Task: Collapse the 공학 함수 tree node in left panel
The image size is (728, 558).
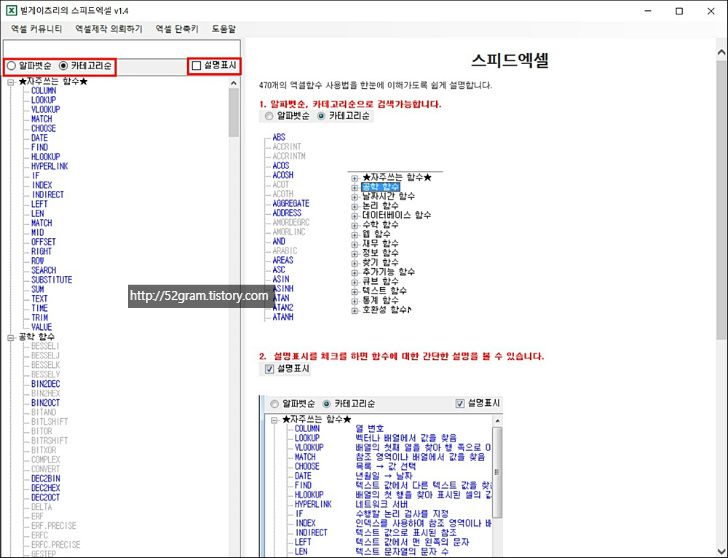Action: (11, 337)
